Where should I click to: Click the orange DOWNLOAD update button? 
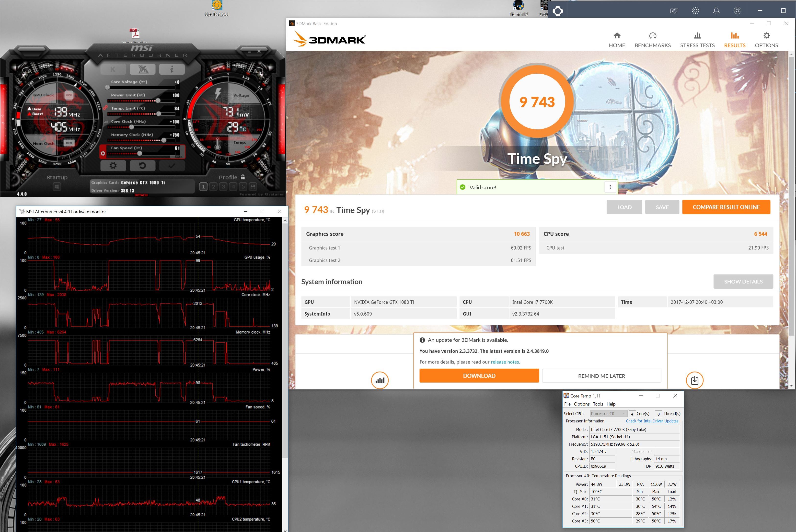[x=479, y=376]
